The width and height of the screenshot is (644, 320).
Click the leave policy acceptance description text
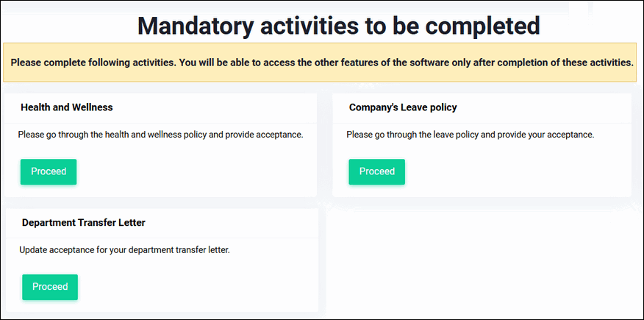click(470, 135)
